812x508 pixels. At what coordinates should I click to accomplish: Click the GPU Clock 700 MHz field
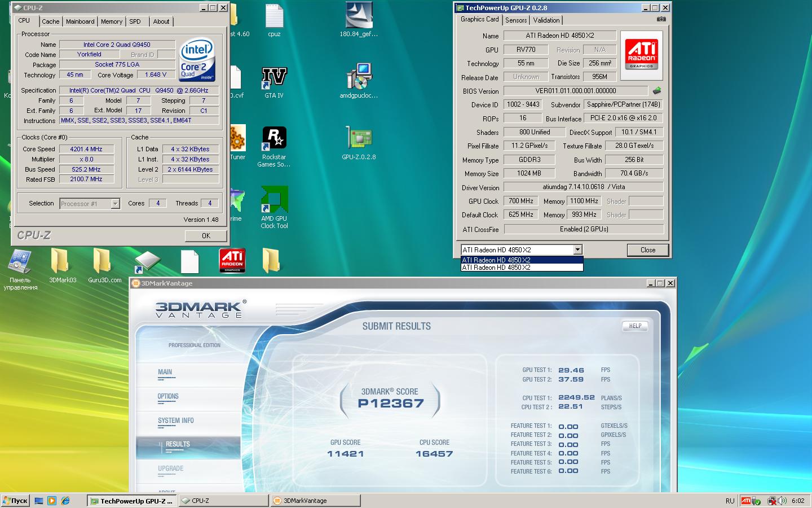pyautogui.click(x=520, y=201)
